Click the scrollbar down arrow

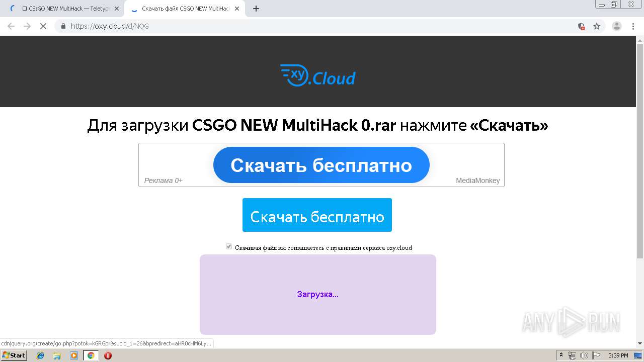coord(640,343)
